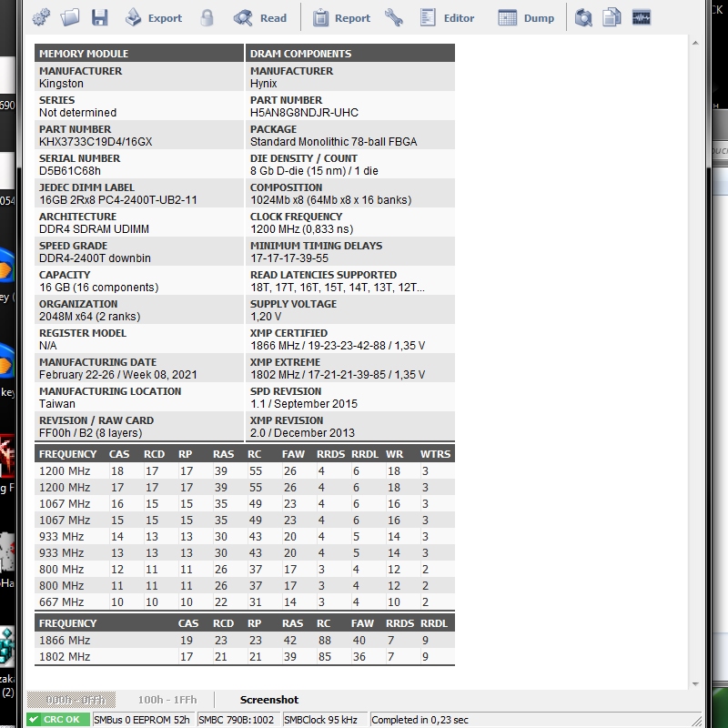Click '1200 MHz' in the CAS 18 row
Image resolution: width=728 pixels, height=728 pixels.
pyautogui.click(x=65, y=470)
